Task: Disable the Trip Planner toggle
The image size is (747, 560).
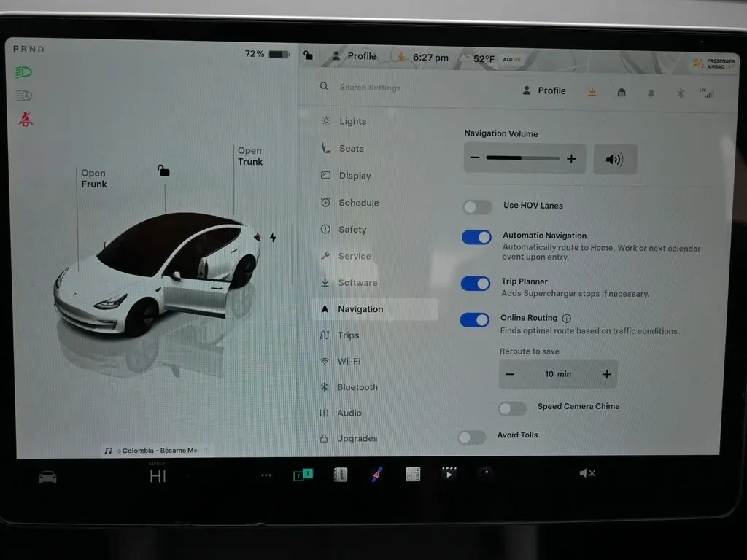Action: [476, 284]
